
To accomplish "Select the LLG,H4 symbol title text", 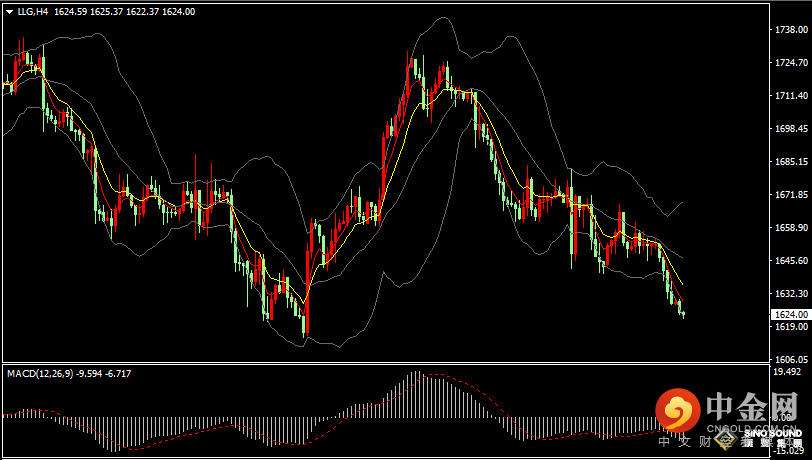I will [x=34, y=12].
